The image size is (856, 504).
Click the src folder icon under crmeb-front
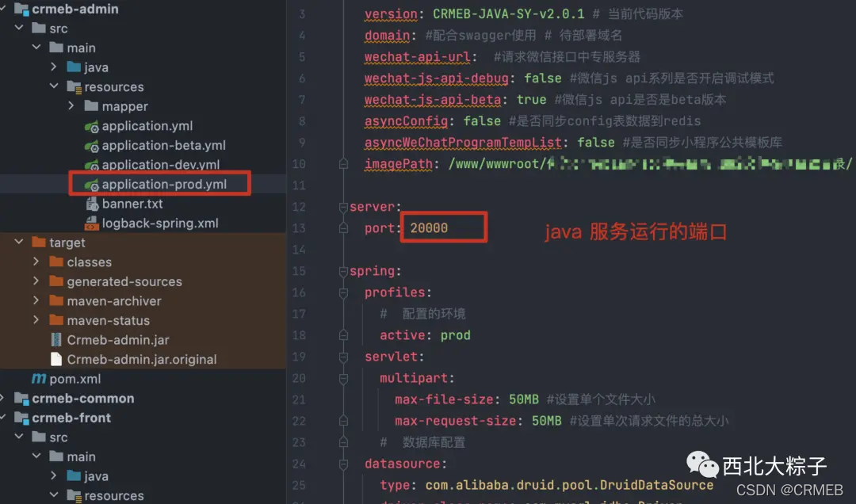coord(39,437)
